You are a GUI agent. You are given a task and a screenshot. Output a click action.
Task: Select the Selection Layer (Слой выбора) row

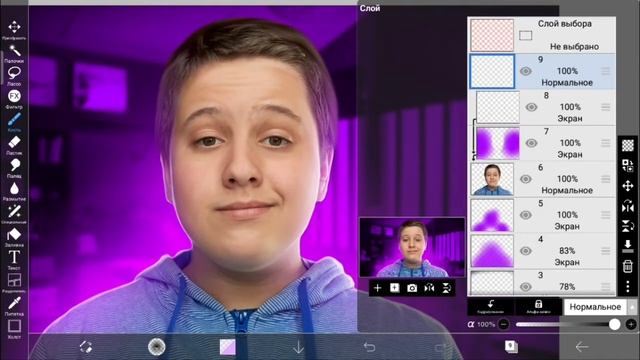[542, 35]
